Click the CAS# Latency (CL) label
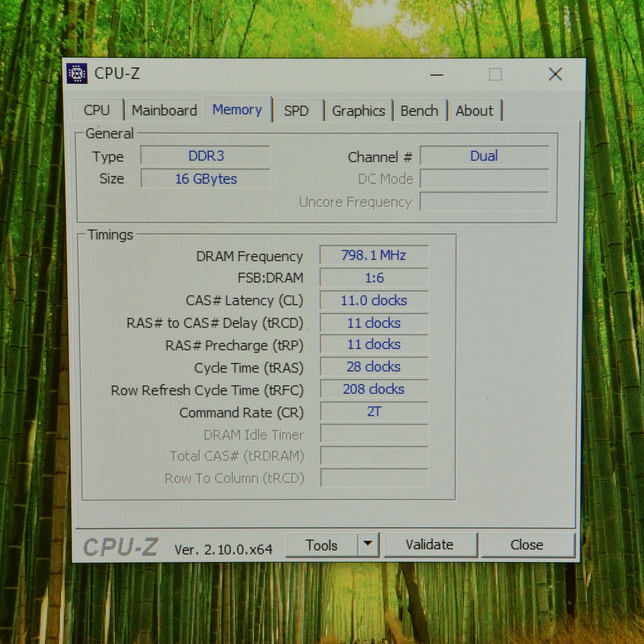Screen dimensions: 644x644 pyautogui.click(x=245, y=301)
